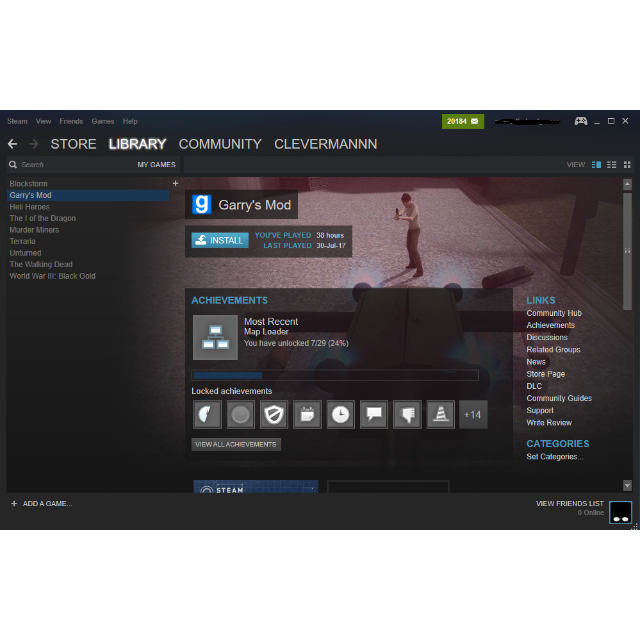640x640 pixels.
Task: Open the 20184 notifications inbox
Action: pyautogui.click(x=463, y=121)
